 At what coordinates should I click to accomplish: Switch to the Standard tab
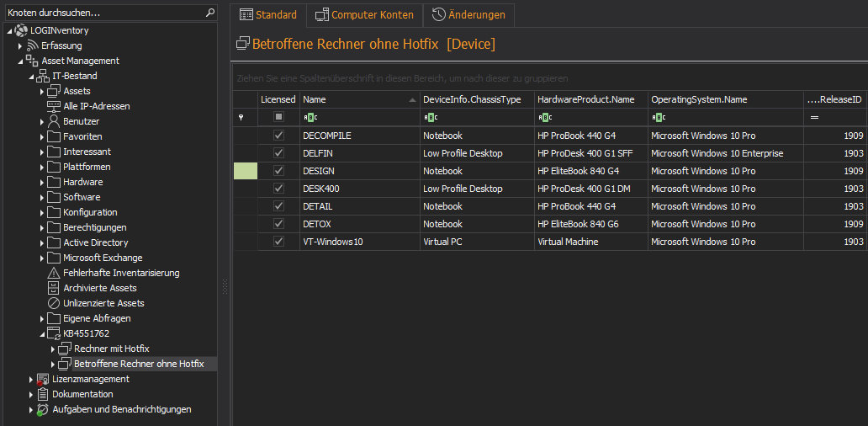pos(268,15)
